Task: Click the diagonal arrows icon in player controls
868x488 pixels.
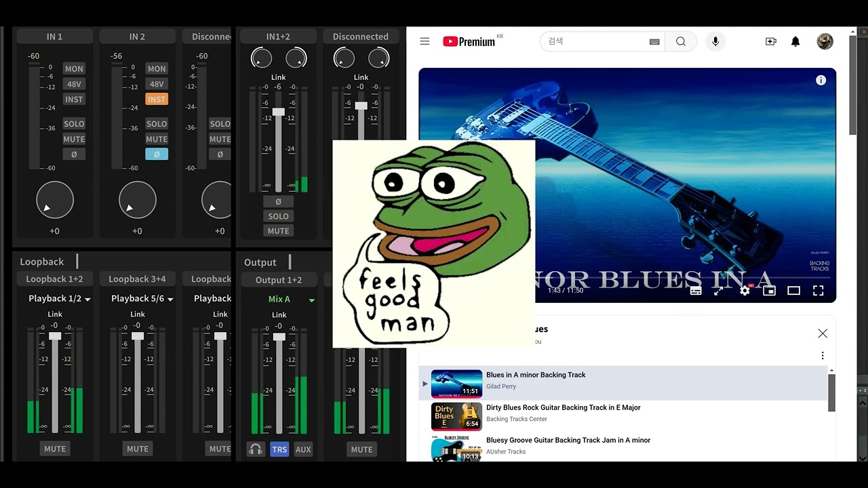Action: (719, 291)
